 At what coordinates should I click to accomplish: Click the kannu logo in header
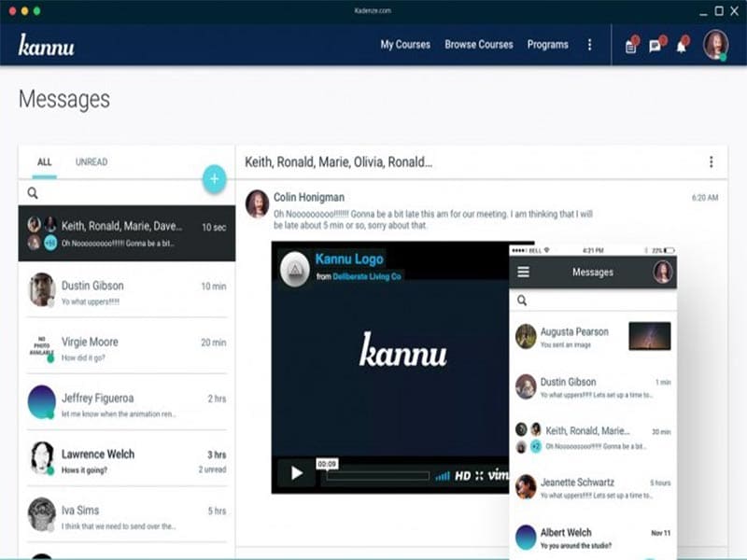46,45
